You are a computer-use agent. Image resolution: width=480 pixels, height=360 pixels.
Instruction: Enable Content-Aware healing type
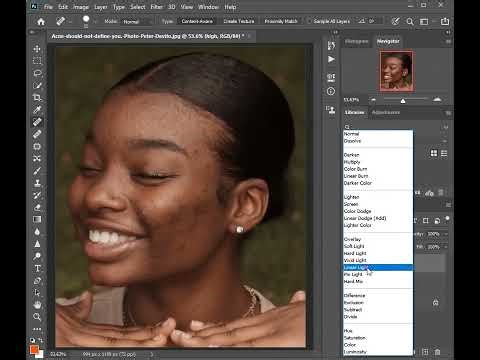click(x=197, y=21)
